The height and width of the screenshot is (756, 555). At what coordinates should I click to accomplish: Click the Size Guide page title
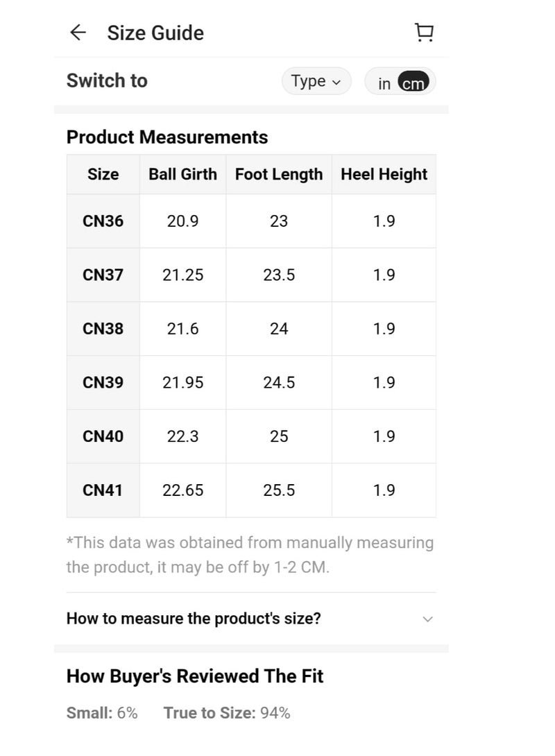[x=155, y=33]
